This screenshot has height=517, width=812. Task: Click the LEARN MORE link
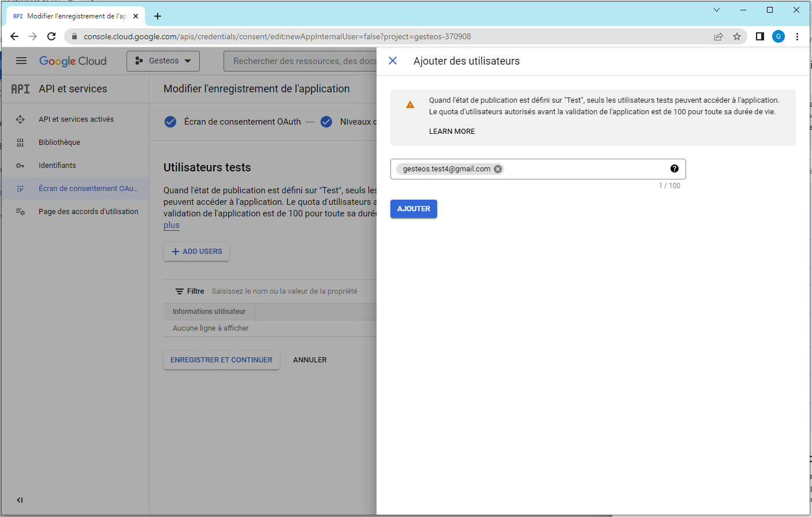click(x=452, y=132)
